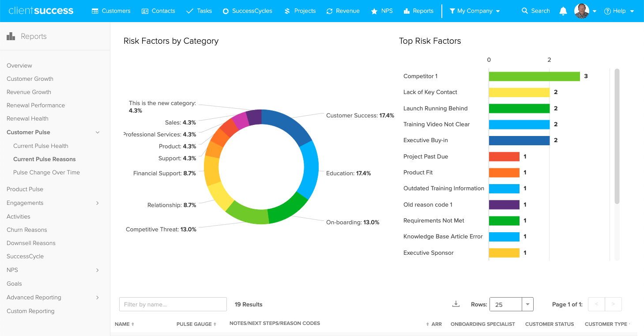Click the Revenue refresh-arrows icon

click(329, 11)
